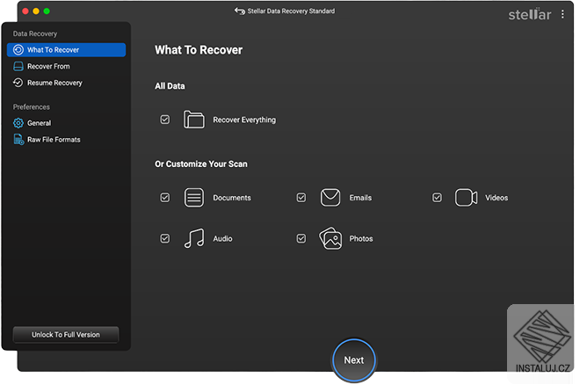Click the Resume Recovery clock icon
Viewport: 587px width, 392px height.
[x=18, y=83]
